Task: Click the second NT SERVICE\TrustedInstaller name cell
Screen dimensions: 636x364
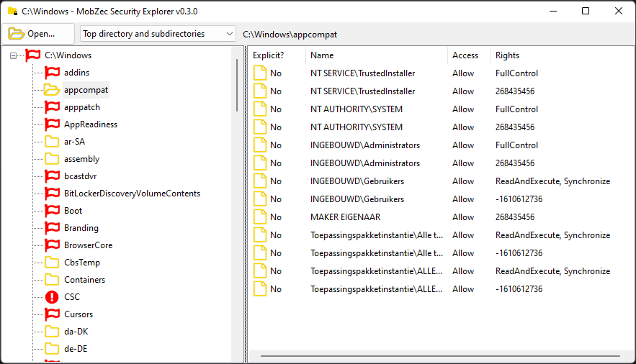Action: [362, 91]
